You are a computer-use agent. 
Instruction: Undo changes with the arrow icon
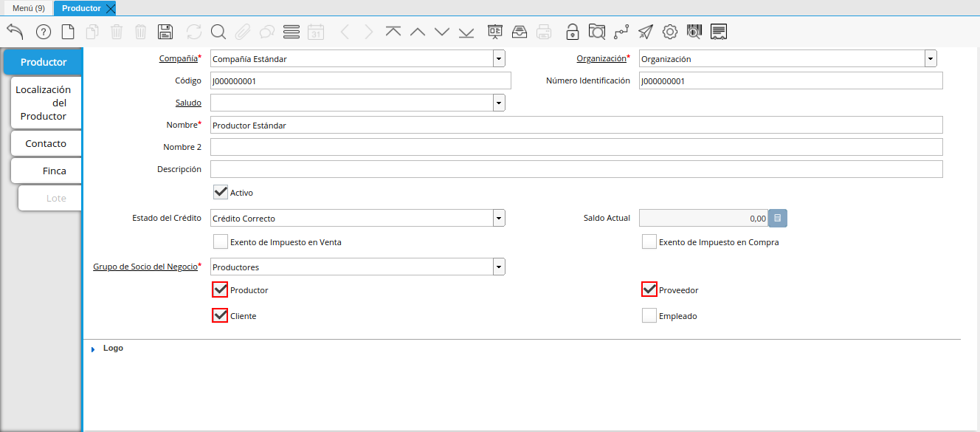tap(14, 31)
